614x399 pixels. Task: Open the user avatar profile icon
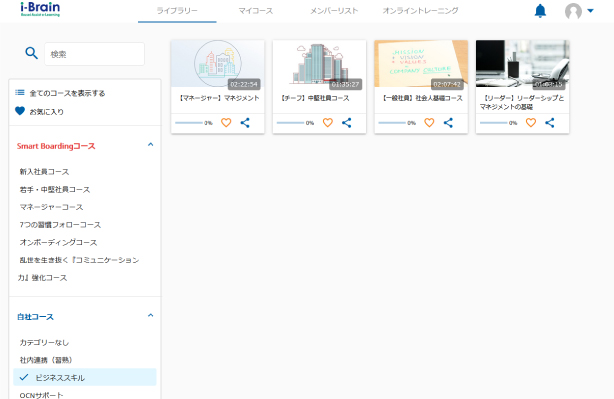tap(573, 11)
